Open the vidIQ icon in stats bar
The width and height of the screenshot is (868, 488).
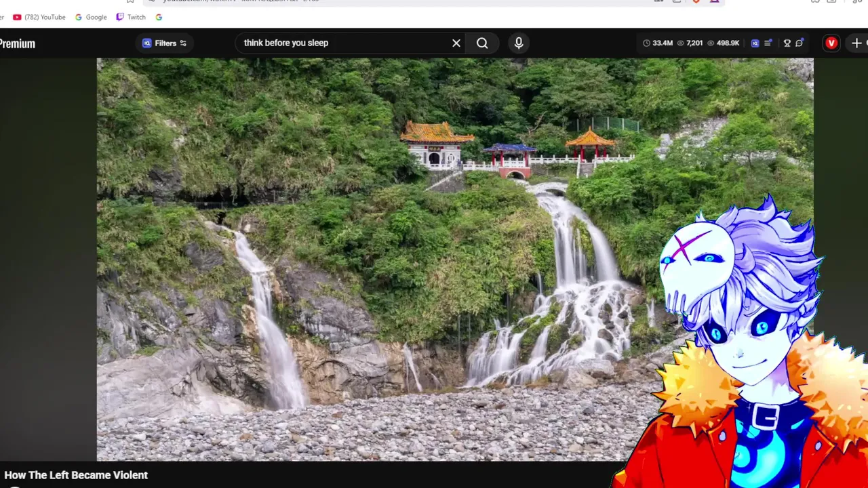pos(755,43)
